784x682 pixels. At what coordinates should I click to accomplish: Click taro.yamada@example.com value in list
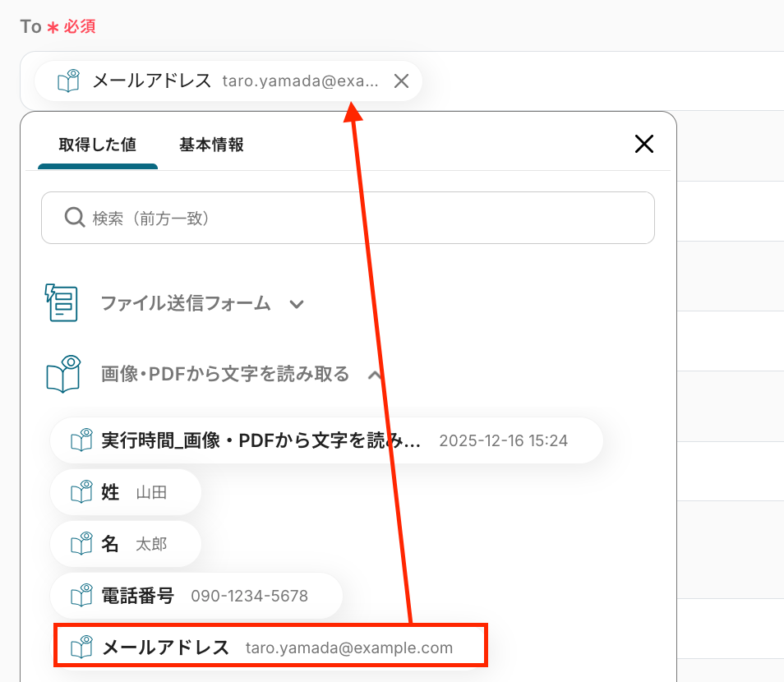coord(349,648)
